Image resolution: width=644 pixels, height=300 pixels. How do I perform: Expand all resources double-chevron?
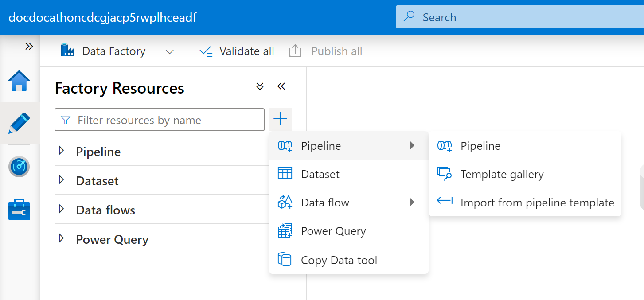coord(260,86)
